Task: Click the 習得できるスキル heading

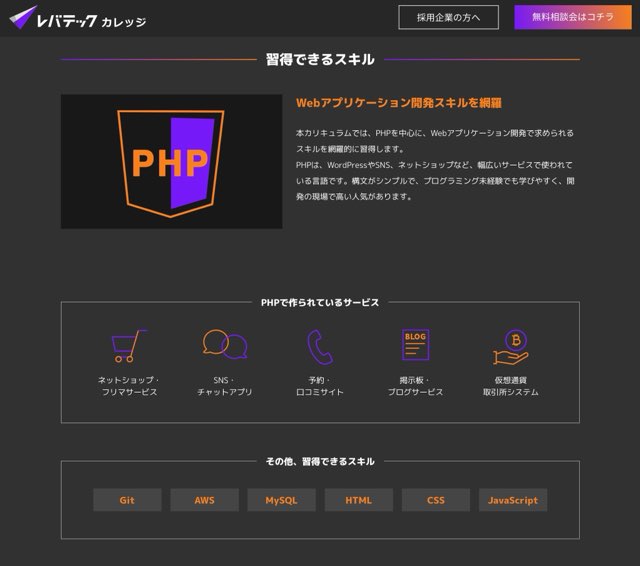Action: coord(320,60)
